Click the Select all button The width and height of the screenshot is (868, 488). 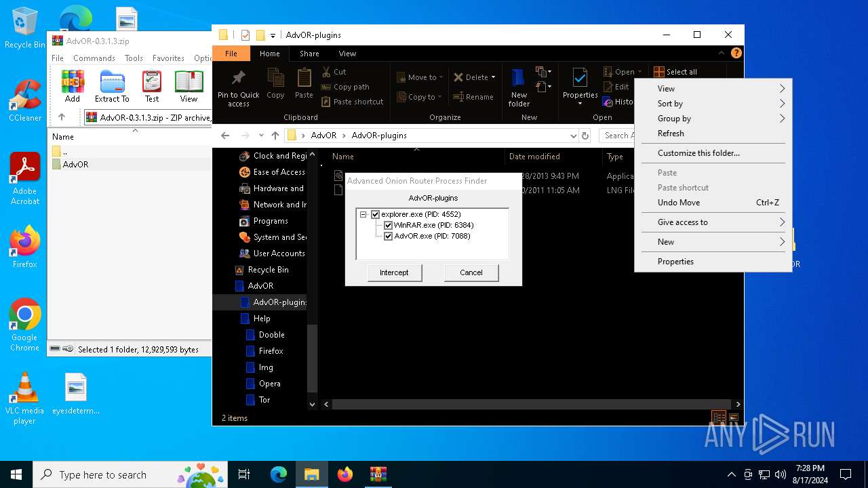tap(675, 72)
